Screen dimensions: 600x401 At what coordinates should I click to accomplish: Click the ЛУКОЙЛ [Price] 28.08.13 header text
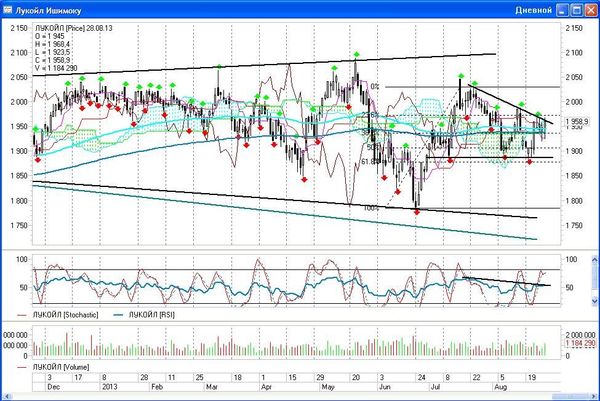click(74, 28)
